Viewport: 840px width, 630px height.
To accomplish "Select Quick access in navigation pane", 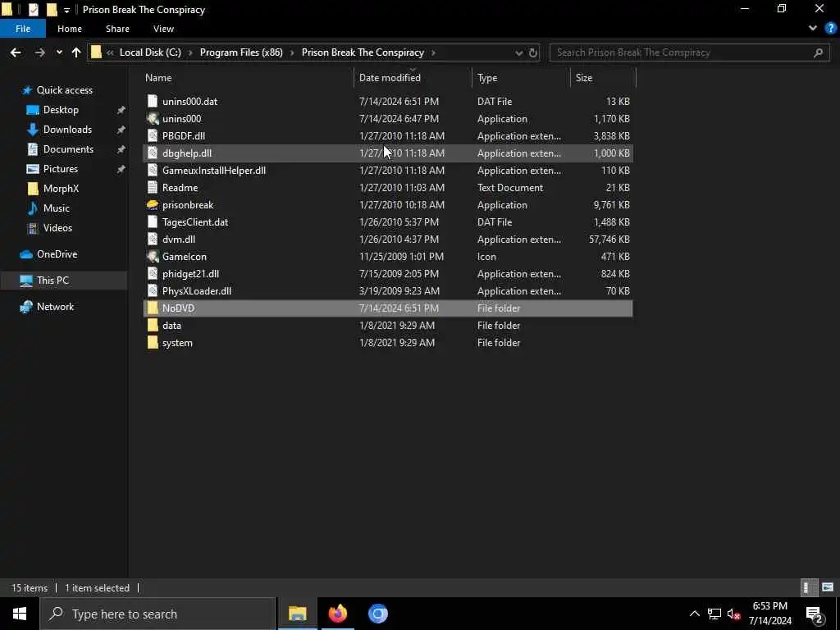I will coord(64,90).
